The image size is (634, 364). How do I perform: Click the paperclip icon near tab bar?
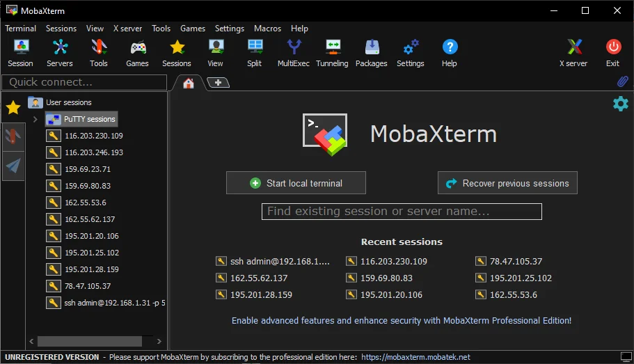coord(623,81)
